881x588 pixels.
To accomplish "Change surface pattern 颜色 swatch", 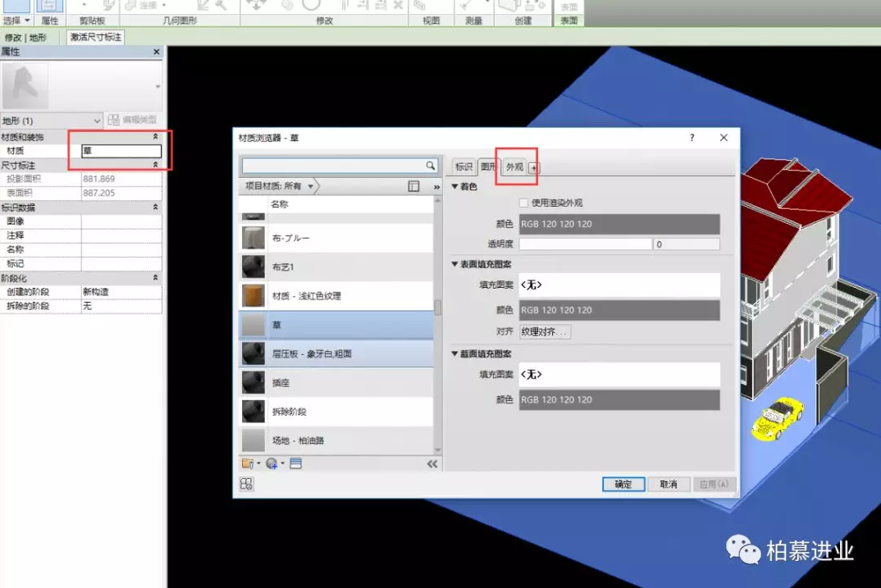I will click(619, 310).
